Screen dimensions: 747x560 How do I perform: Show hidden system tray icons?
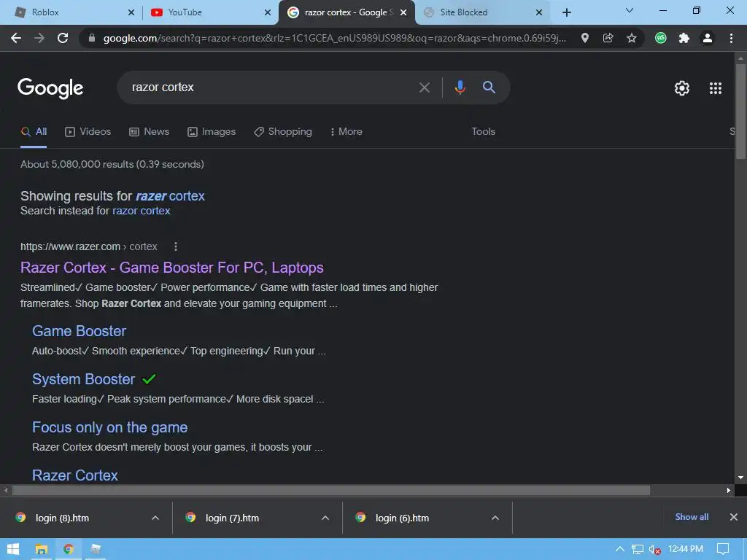[620, 549]
